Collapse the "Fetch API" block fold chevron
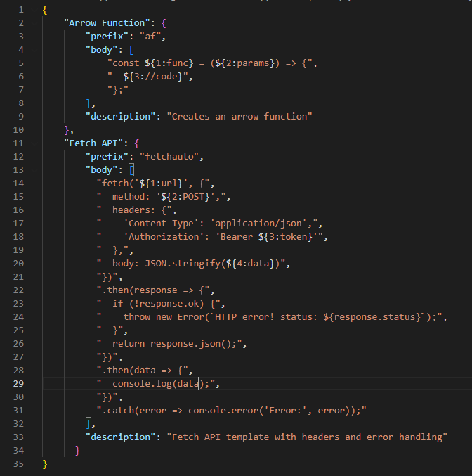 click(x=34, y=143)
